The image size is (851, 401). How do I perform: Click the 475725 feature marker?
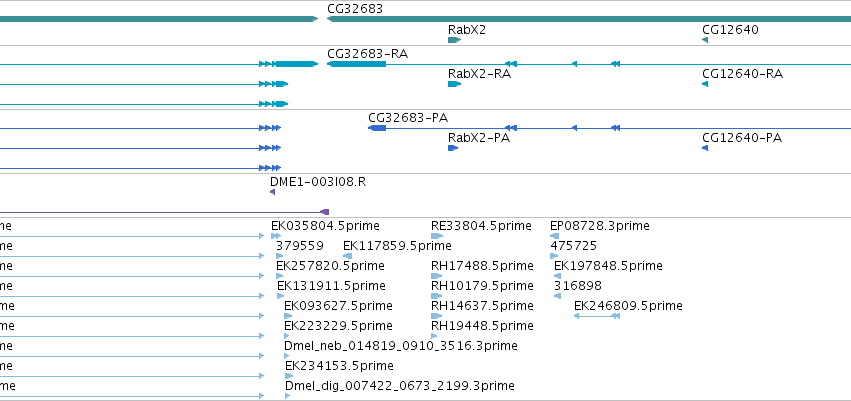[554, 256]
